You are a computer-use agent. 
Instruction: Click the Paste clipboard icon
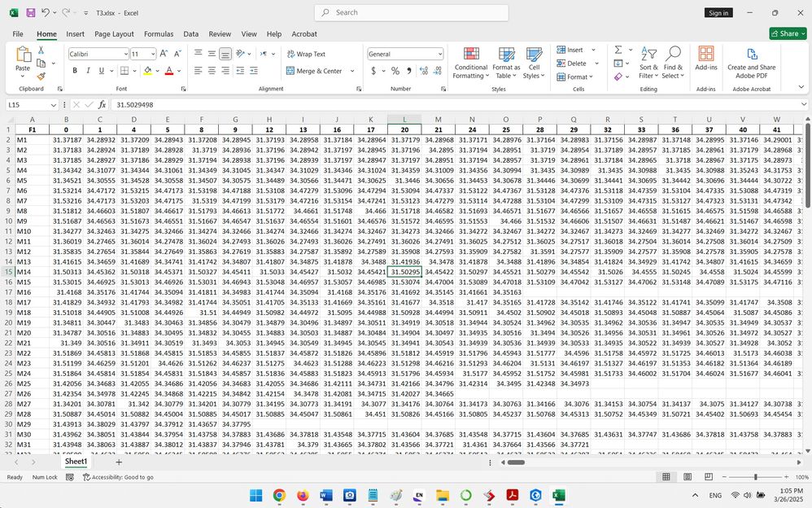23,54
